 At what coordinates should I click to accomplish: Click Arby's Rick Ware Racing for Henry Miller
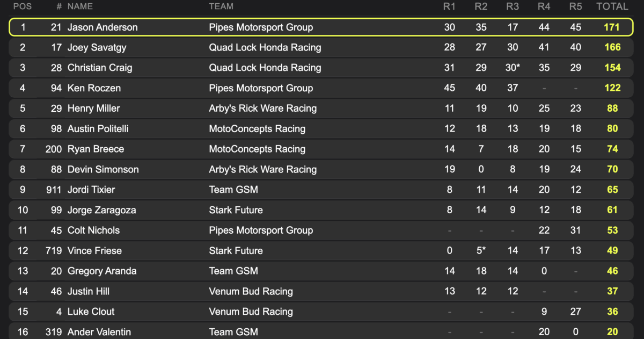point(263,109)
